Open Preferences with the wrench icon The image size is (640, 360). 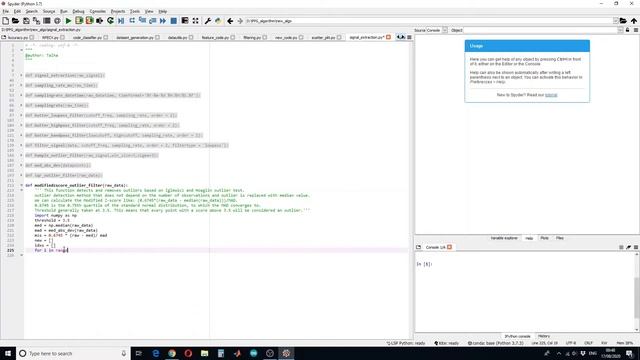pyautogui.click(x=207, y=21)
